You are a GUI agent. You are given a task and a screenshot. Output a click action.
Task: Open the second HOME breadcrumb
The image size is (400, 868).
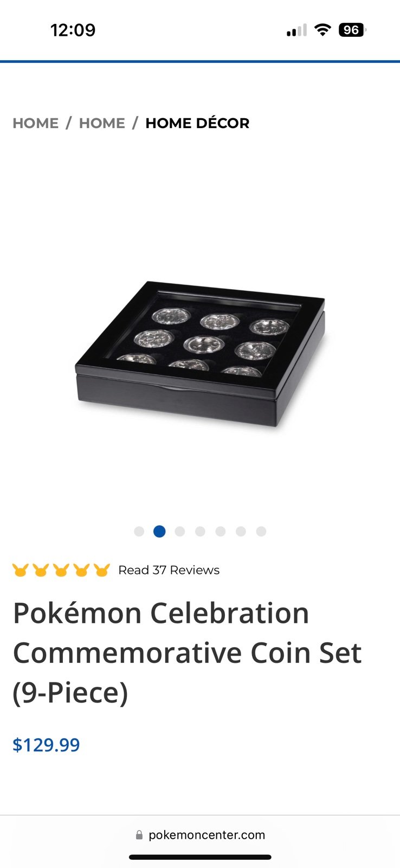click(102, 123)
